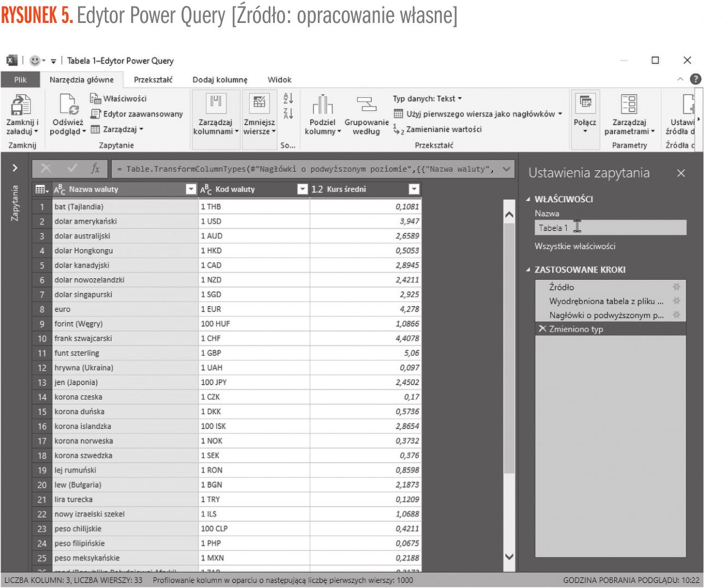
Task: Open filter dropdown for Kurs średni column
Action: click(414, 189)
